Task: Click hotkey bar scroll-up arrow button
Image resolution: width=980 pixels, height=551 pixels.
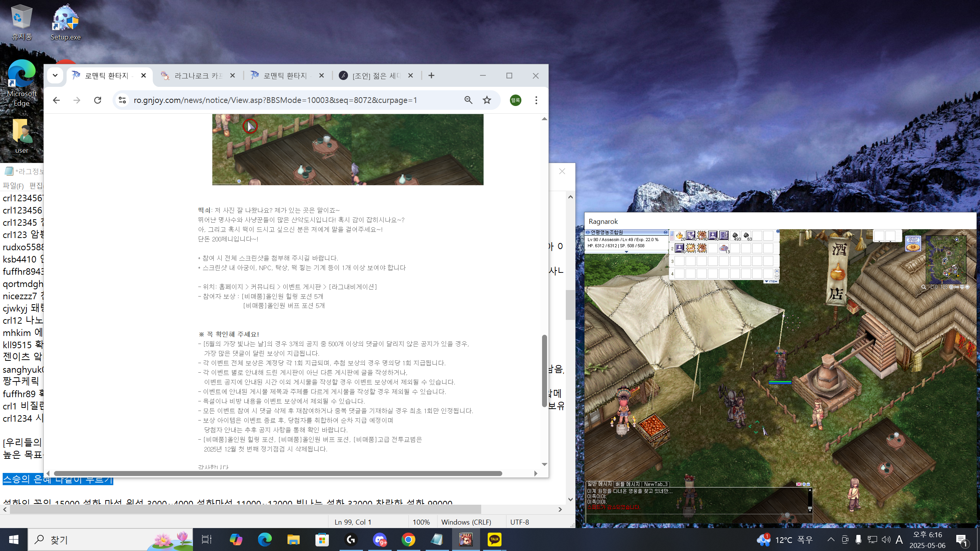Action: [x=777, y=271]
